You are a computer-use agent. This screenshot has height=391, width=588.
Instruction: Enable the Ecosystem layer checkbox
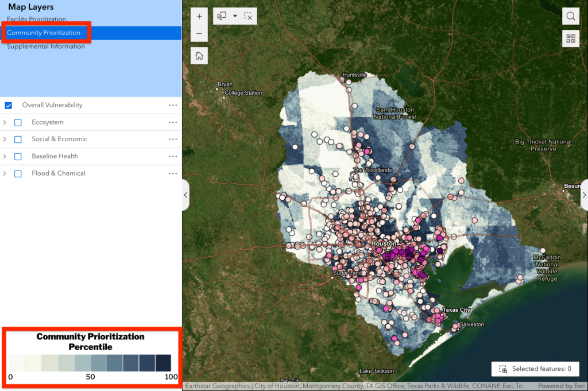(17, 122)
